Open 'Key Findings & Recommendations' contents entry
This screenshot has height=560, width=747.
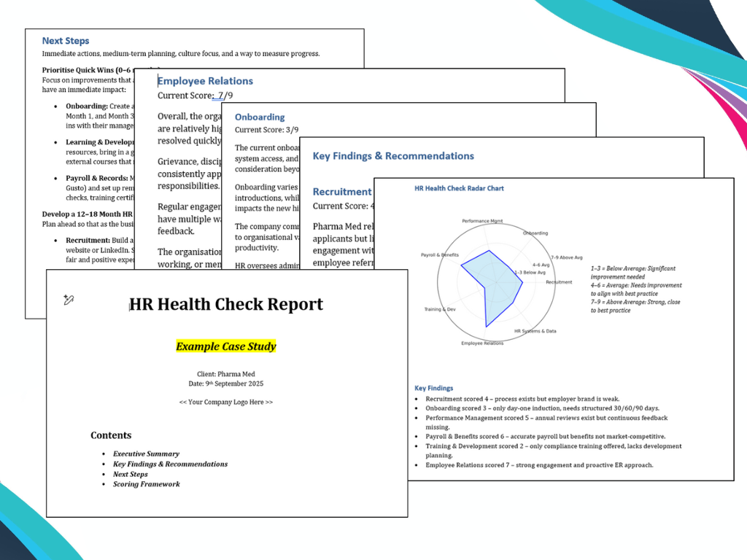pyautogui.click(x=170, y=464)
